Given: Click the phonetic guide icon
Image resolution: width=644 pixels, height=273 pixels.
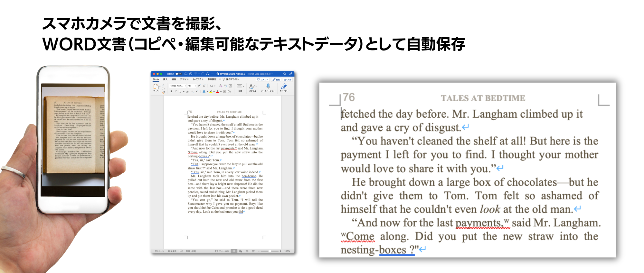Looking at the screenshot, I should (x=226, y=86).
